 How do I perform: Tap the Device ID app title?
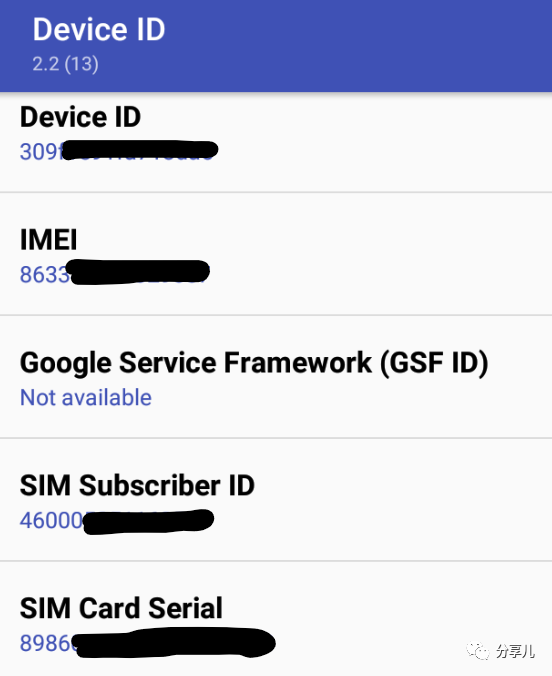pyautogui.click(x=99, y=29)
